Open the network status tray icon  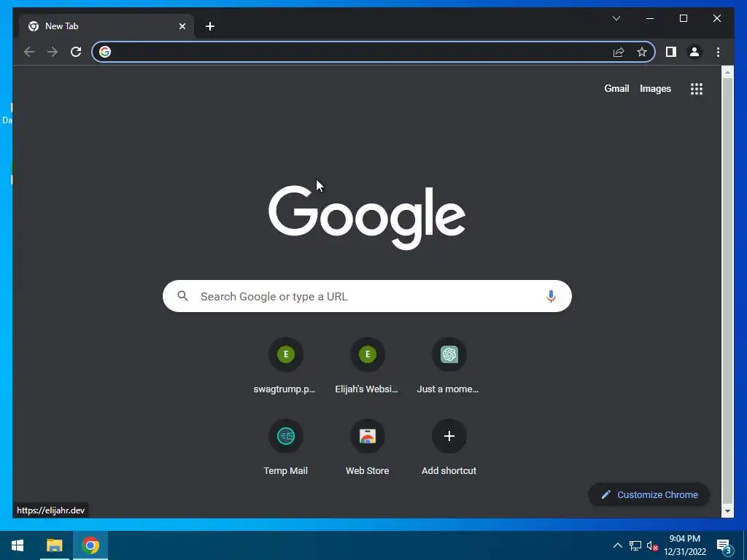pyautogui.click(x=635, y=545)
